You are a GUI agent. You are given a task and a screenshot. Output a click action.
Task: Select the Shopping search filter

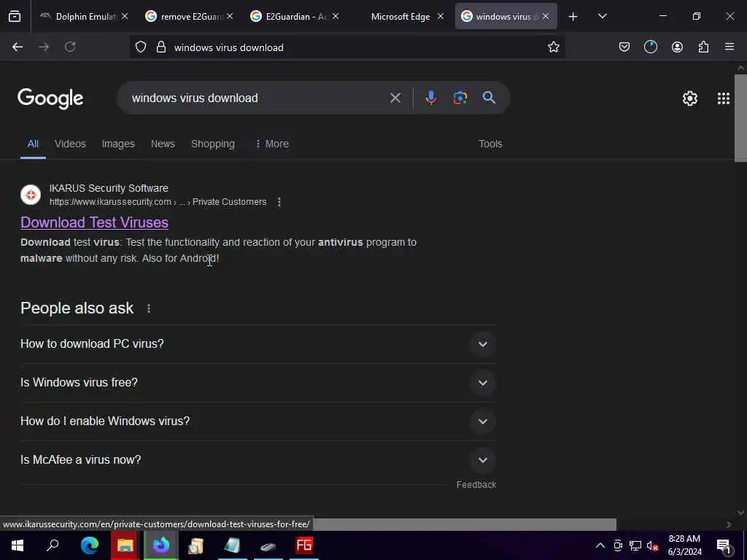[212, 144]
